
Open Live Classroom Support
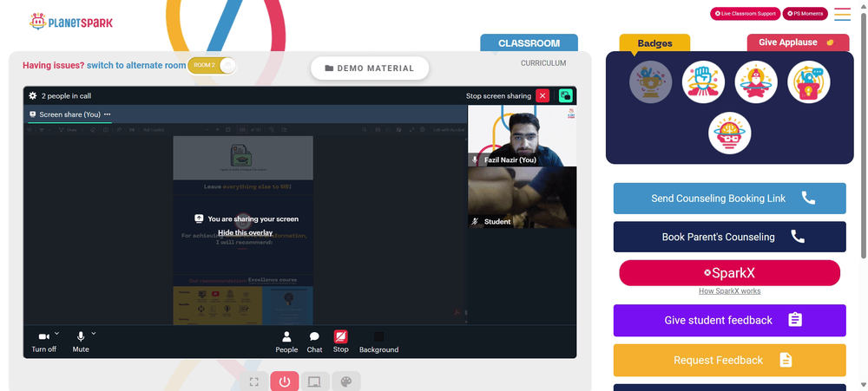coord(745,13)
